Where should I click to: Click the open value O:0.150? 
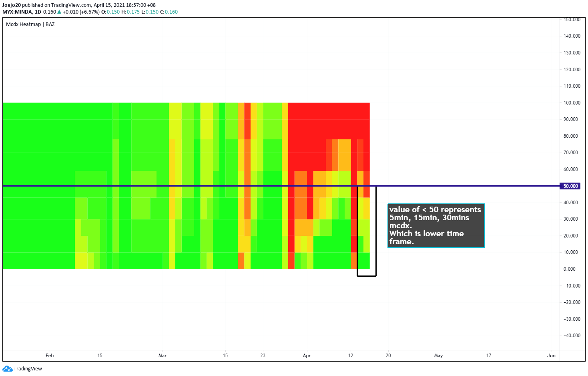(110, 12)
